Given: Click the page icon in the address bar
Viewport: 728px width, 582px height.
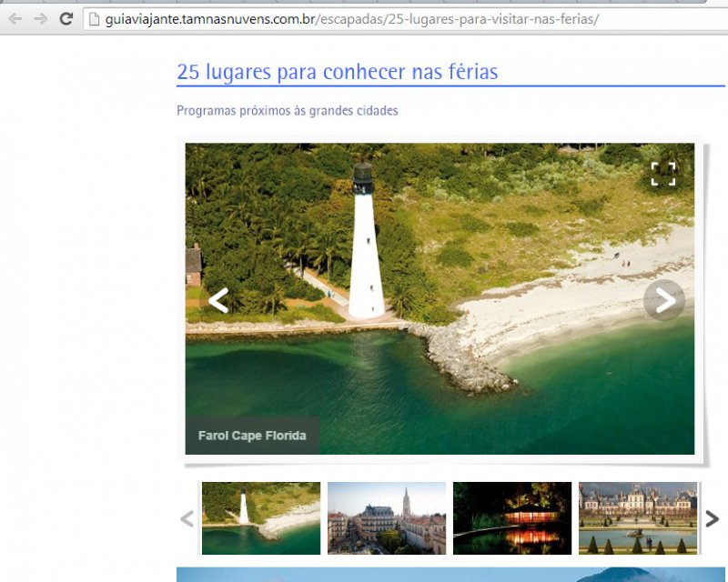Looking at the screenshot, I should (x=95, y=19).
